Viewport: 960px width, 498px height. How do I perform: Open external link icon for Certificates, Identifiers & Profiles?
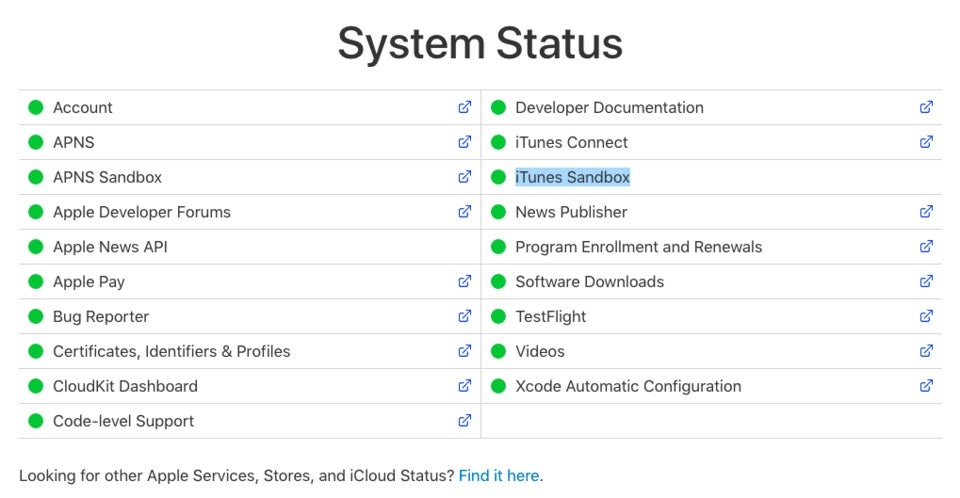(x=465, y=351)
